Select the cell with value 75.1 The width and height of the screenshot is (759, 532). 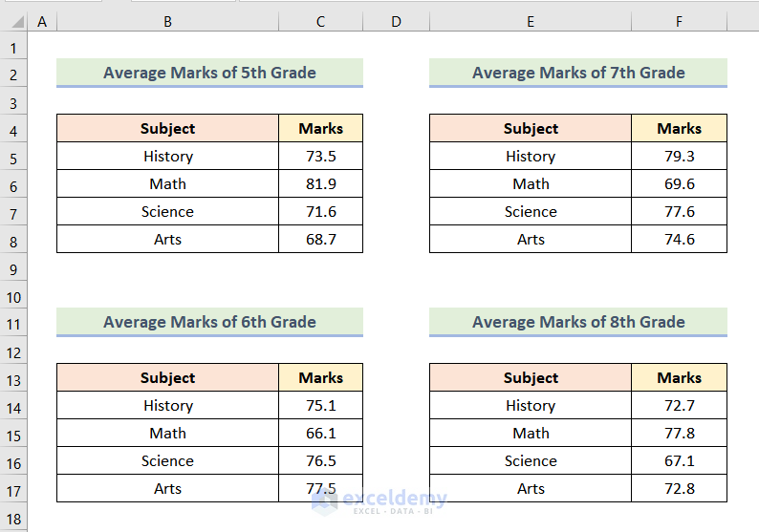pos(320,406)
